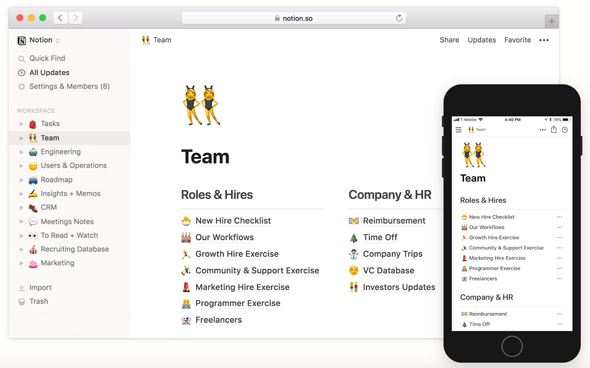Reload the notion.so page
The height and width of the screenshot is (368, 590).
coord(399,18)
